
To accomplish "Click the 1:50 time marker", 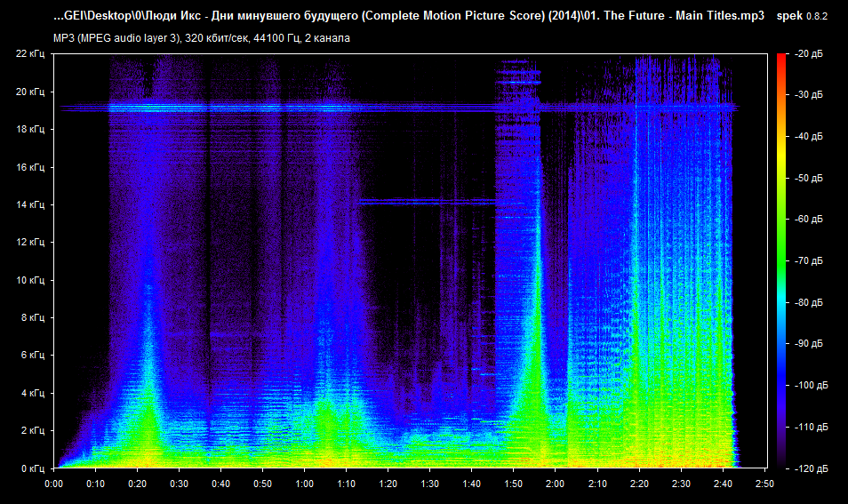I will [x=513, y=484].
